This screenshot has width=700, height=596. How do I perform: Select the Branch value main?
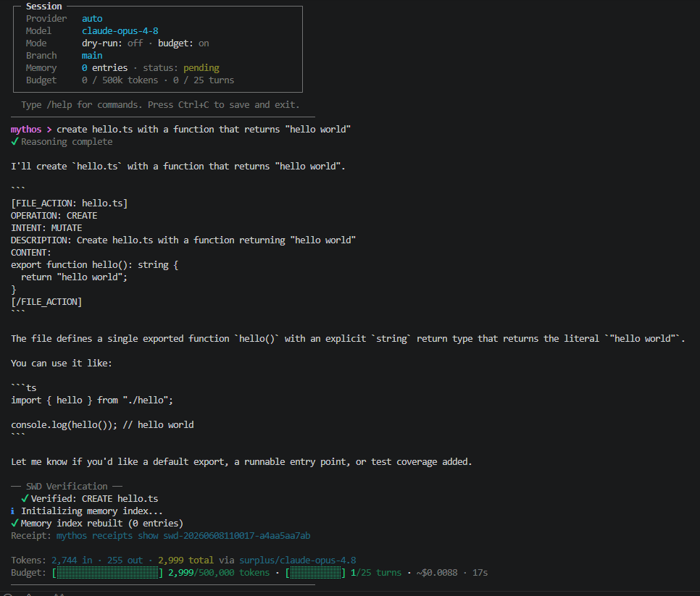tap(92, 55)
